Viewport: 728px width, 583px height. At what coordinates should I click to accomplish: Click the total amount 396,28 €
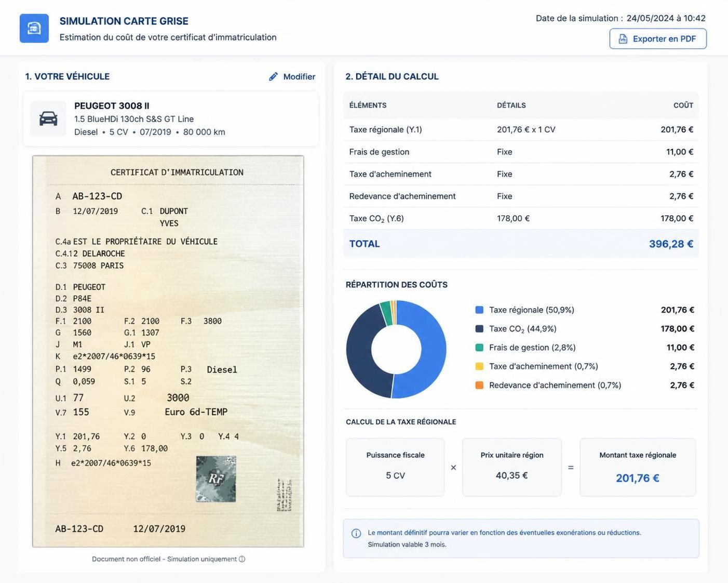671,244
